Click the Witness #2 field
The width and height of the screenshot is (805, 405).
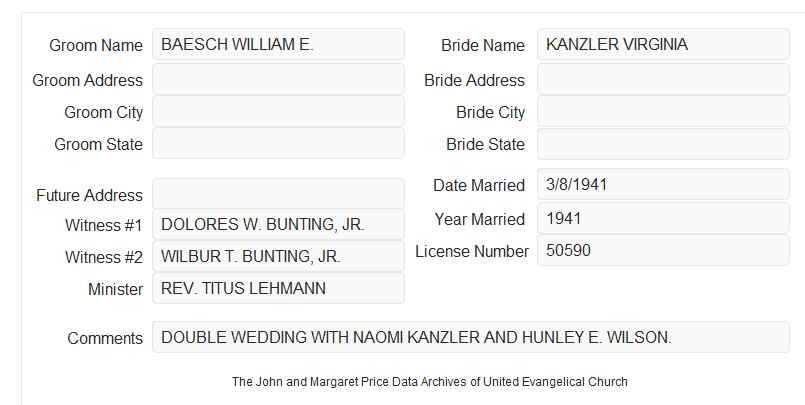(x=278, y=256)
